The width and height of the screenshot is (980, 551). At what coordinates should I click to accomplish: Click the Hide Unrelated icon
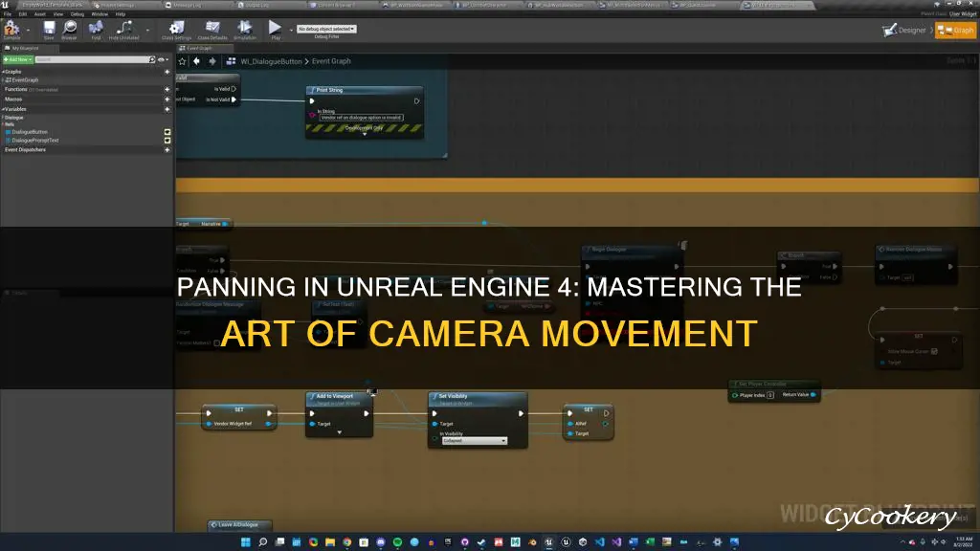pos(124,28)
